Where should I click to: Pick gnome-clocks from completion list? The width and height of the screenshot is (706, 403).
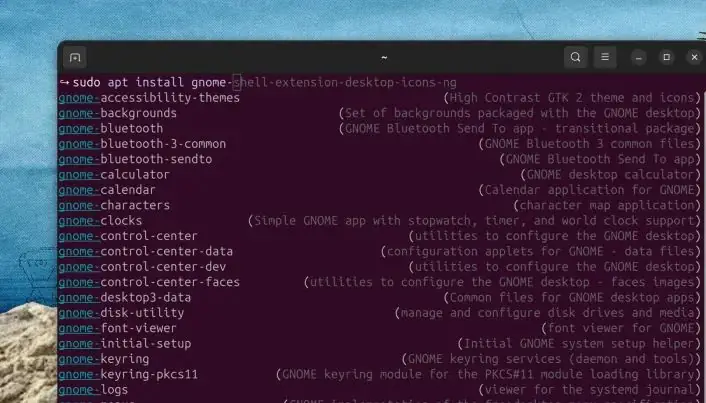point(100,221)
